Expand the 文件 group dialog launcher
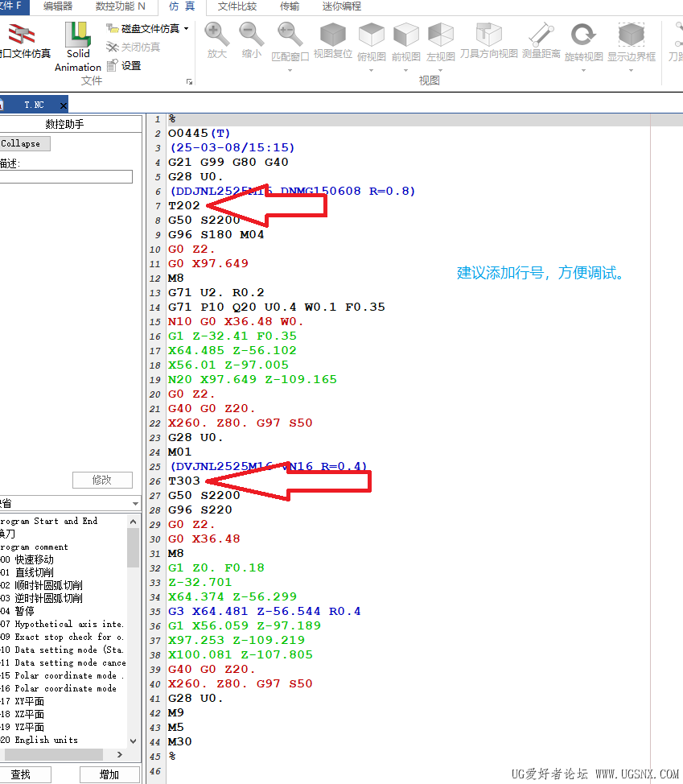Screen dimensions: 683x784 click(x=190, y=82)
